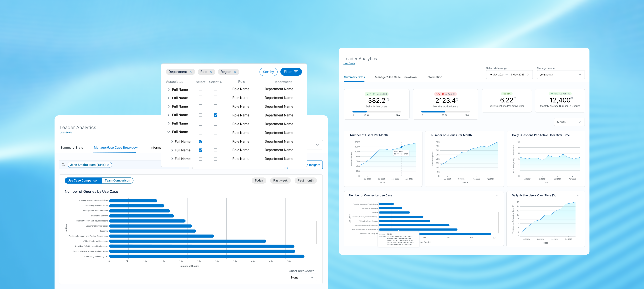Open help icon next to 12,400 value
644x289 pixels.
(571, 98)
